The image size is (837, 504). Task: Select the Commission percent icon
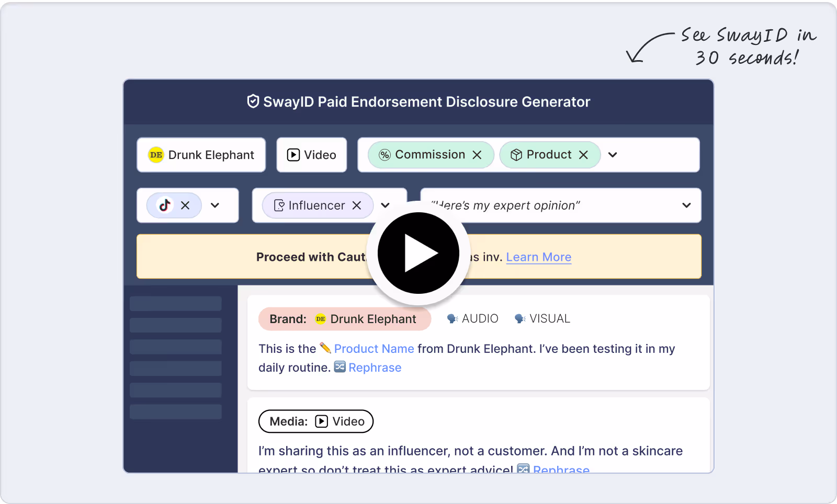(385, 155)
